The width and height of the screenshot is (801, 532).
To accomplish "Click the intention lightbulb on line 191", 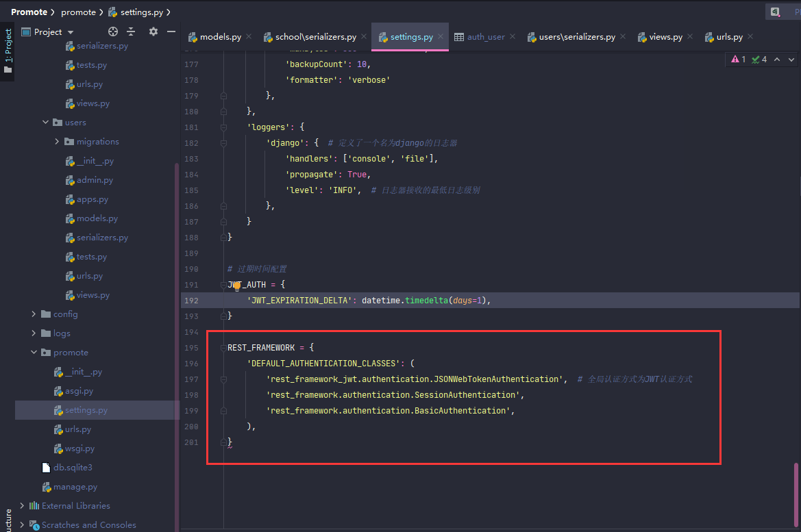I will [237, 286].
